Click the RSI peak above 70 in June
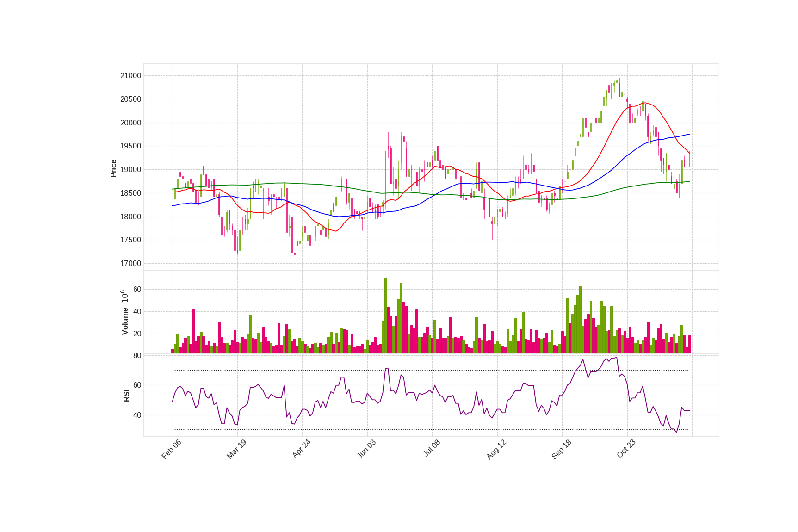 pos(387,369)
